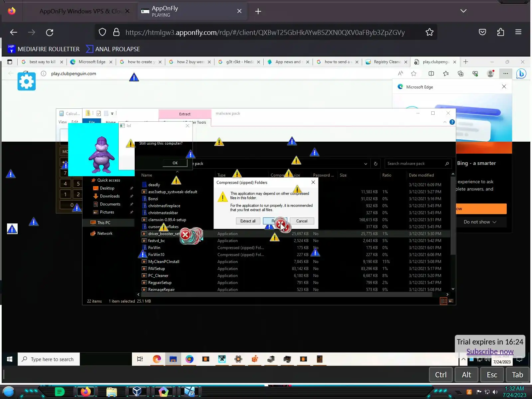Open the 'Do not show' dropdown
Image resolution: width=532 pixels, height=399 pixels.
point(480,222)
